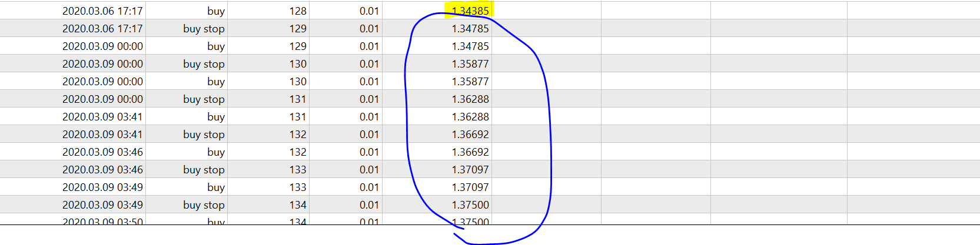Image resolution: width=980 pixels, height=245 pixels.
Task: Select price 1.36692 in the buy 132 row
Action: click(470, 152)
